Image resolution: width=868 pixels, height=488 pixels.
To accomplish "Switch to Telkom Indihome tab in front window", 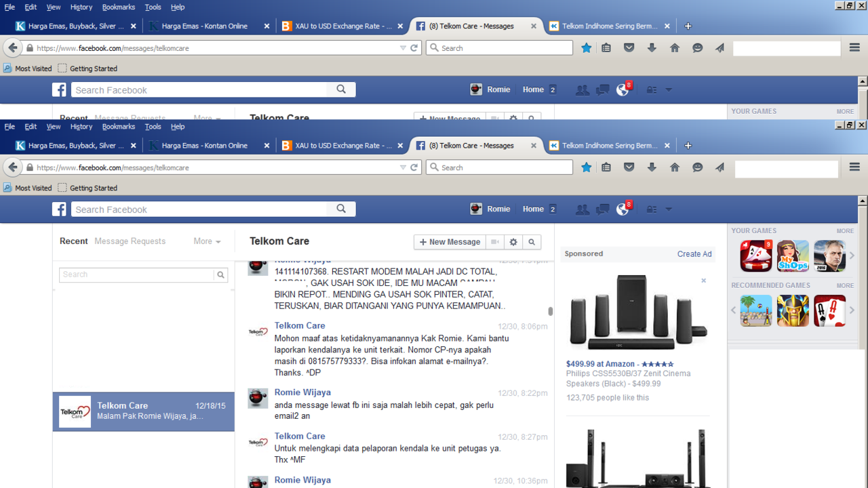I will 610,146.
